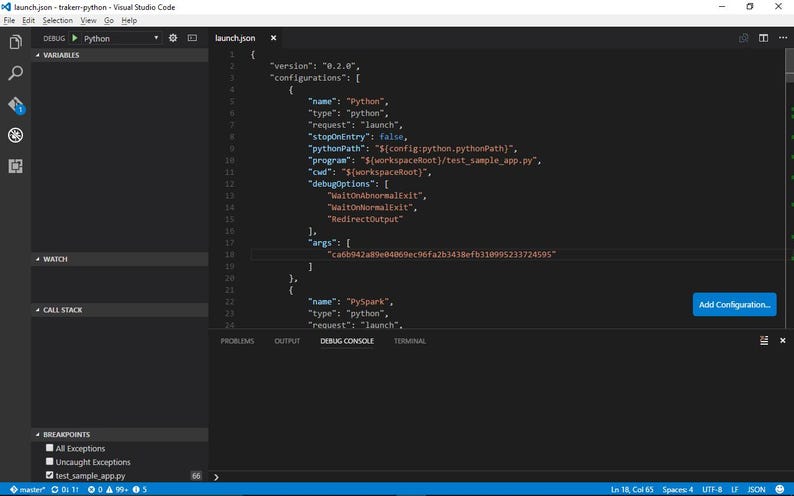794x496 pixels.
Task: Open the Debug Console from debug toolbar icon
Action: [x=192, y=38]
